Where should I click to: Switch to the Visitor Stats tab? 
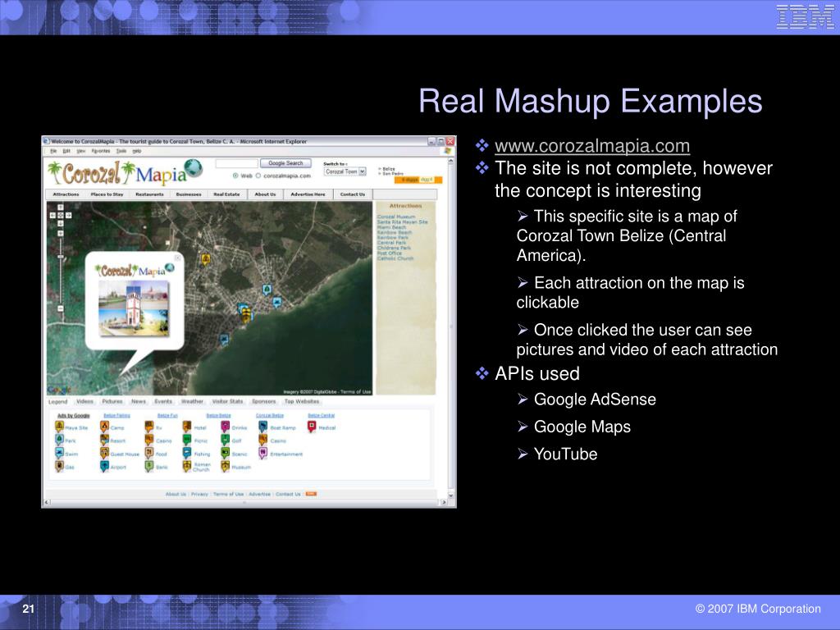click(228, 401)
